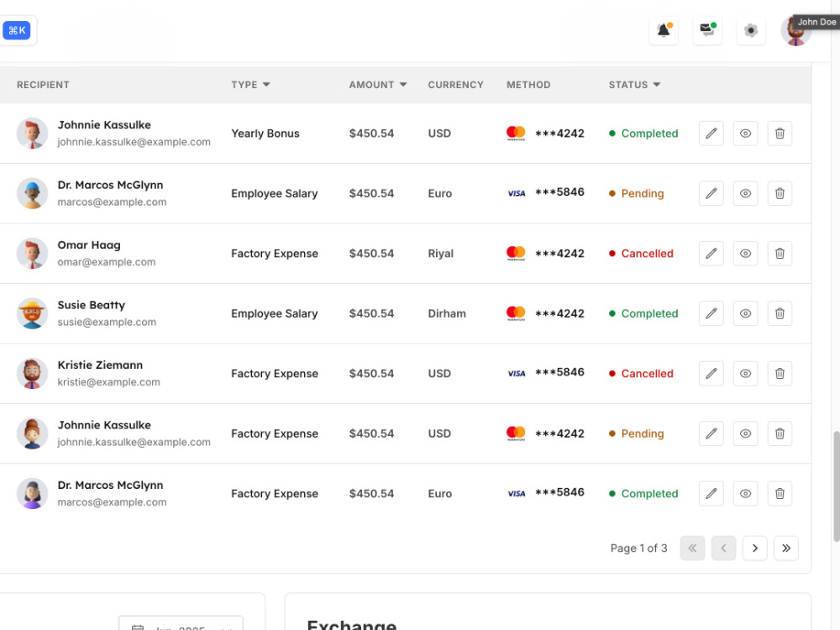Click the Visa icon in Kristie Ziemann row
This screenshot has height=630, width=840.
(x=517, y=374)
